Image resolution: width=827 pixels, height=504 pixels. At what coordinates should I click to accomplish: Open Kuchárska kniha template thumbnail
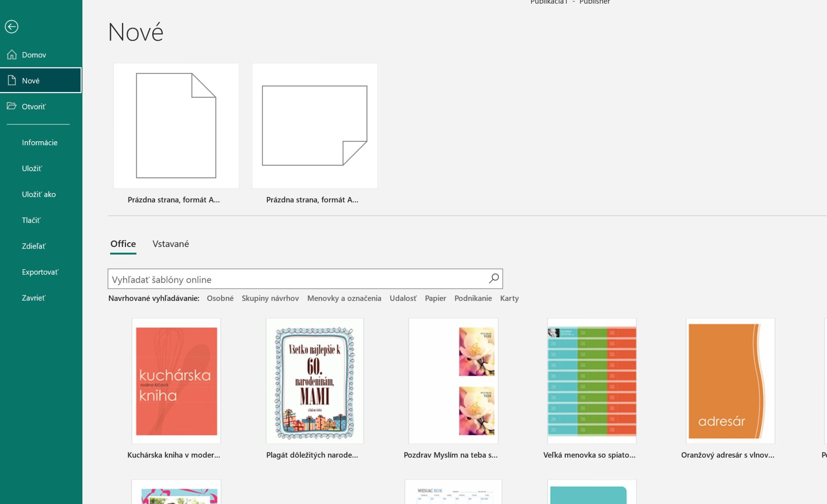[176, 381]
